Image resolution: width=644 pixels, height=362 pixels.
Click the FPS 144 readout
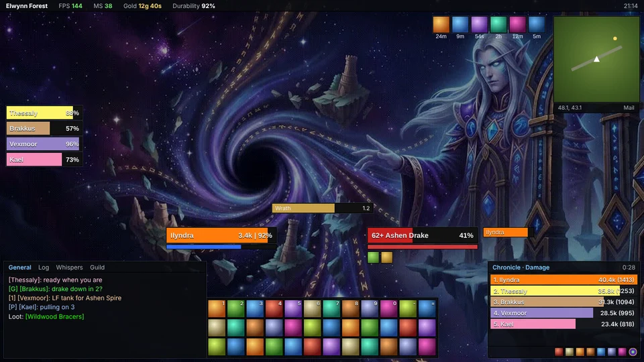[x=70, y=6]
